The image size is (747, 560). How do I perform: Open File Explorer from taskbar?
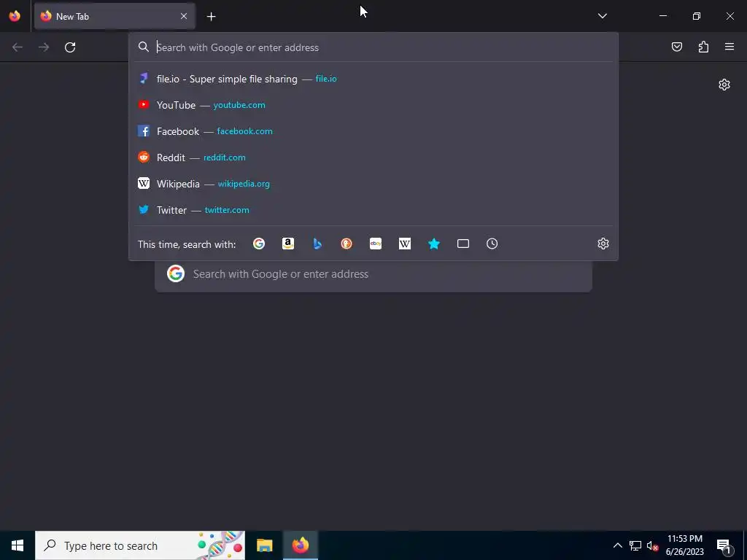tap(264, 545)
